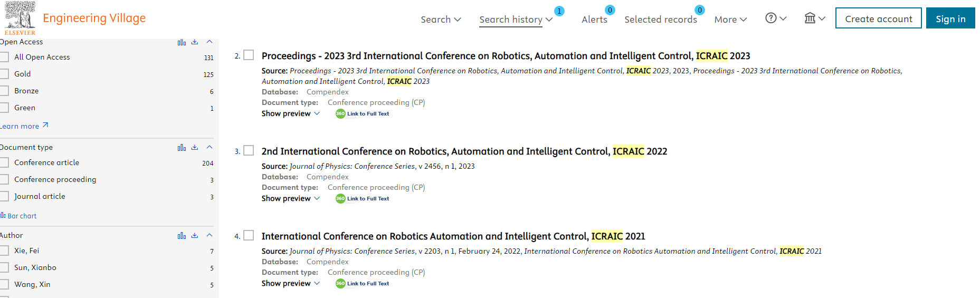Open the ICRAIC 2021 conference title link
The image size is (980, 298).
[x=453, y=236]
